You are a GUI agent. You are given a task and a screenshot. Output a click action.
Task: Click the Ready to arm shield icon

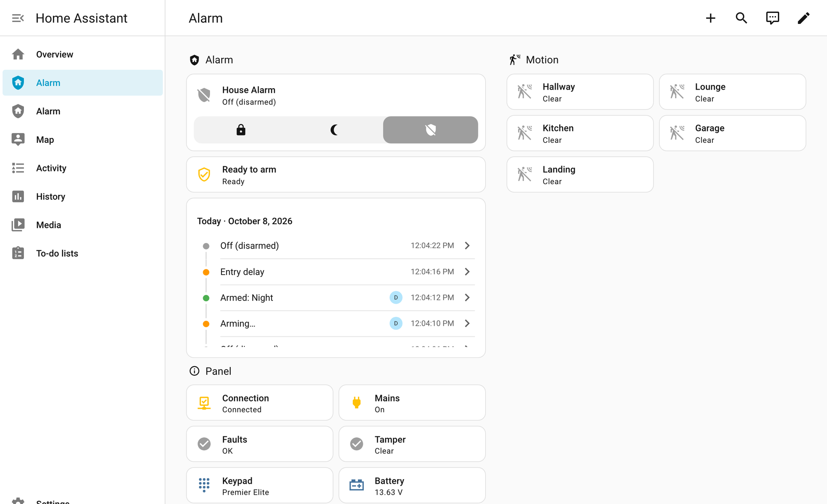coord(204,175)
